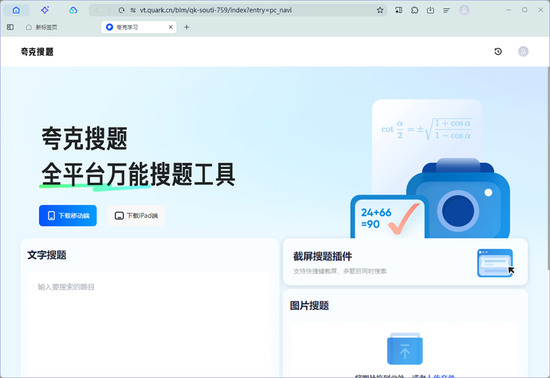Click the 文字搜题 heading
This screenshot has width=550, height=378.
click(x=47, y=255)
